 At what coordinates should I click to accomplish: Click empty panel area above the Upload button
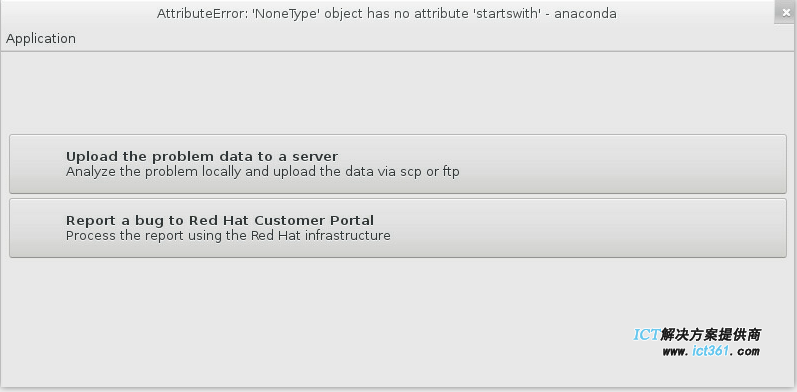398,93
